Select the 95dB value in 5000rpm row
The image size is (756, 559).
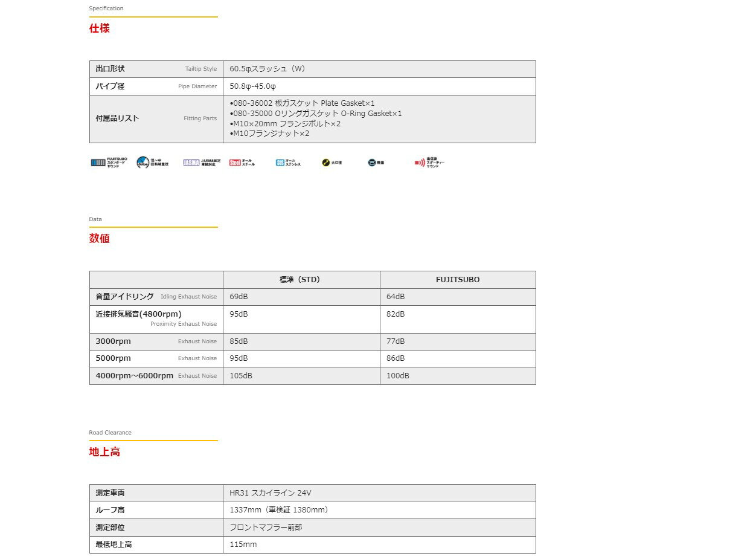[239, 358]
